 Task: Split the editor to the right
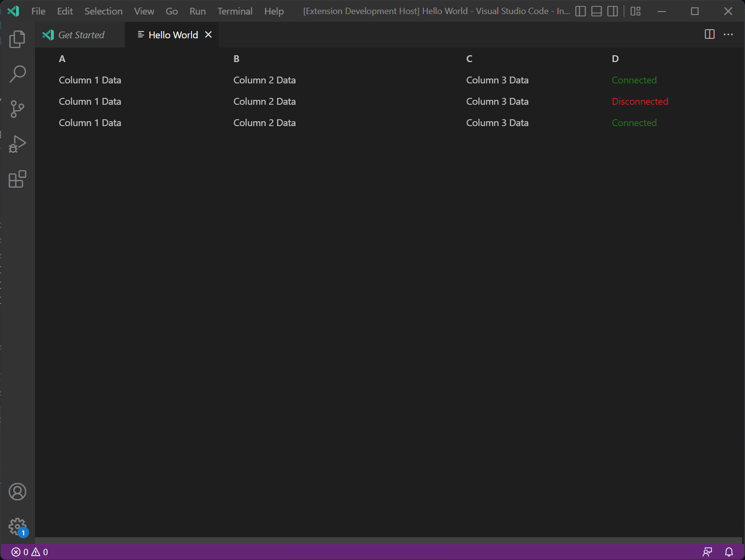[x=710, y=34]
